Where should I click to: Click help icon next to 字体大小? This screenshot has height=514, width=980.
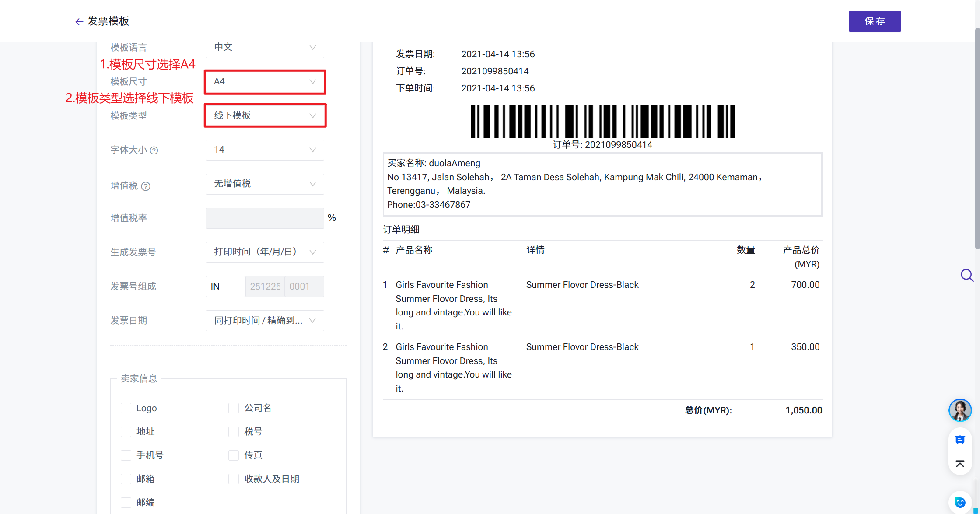pyautogui.click(x=154, y=150)
